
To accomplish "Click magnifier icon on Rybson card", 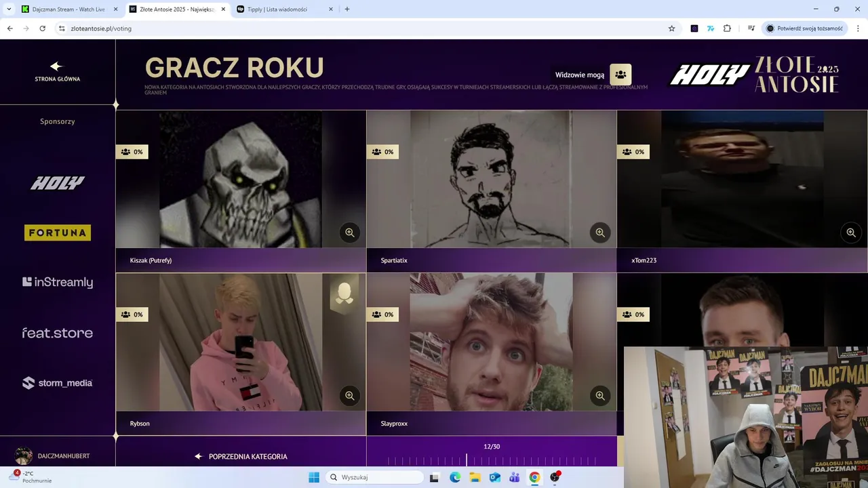I will coord(349,396).
